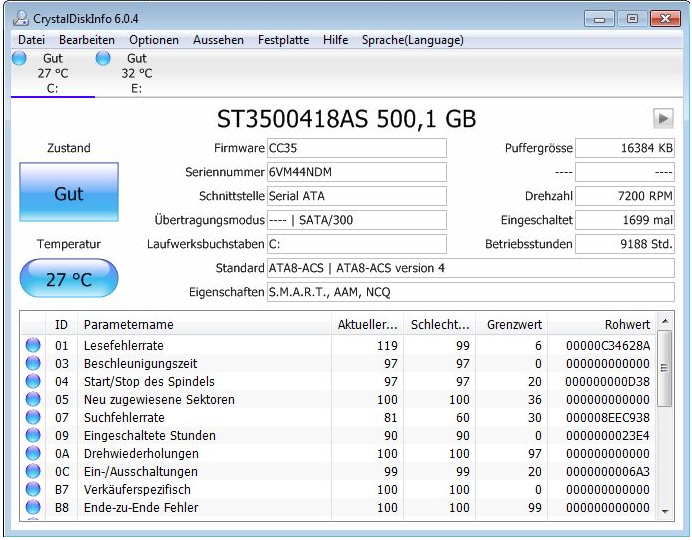This screenshot has height=540, width=692.
Task: Select the Ende-zu-Ende Fehler parameter name
Action: [x=141, y=508]
